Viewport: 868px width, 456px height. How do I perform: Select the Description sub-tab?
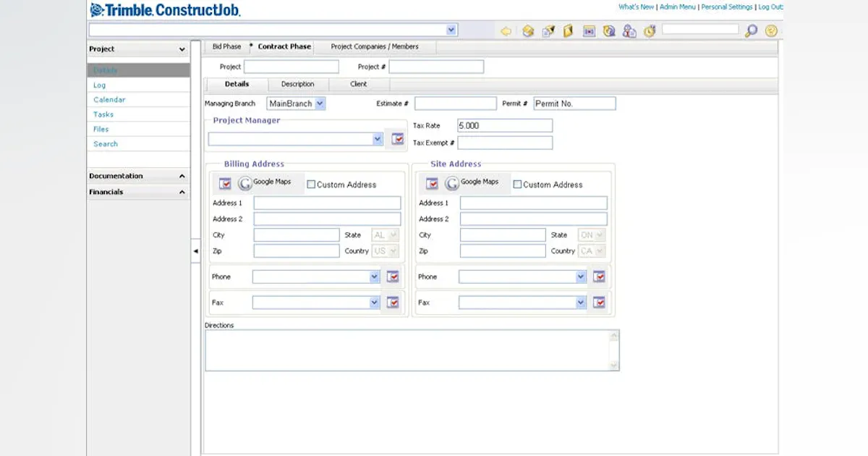(297, 84)
